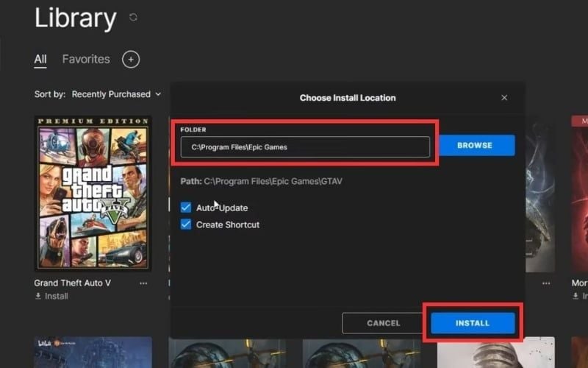Click the Install button in dialog
This screenshot has height=368, width=588.
pos(473,323)
